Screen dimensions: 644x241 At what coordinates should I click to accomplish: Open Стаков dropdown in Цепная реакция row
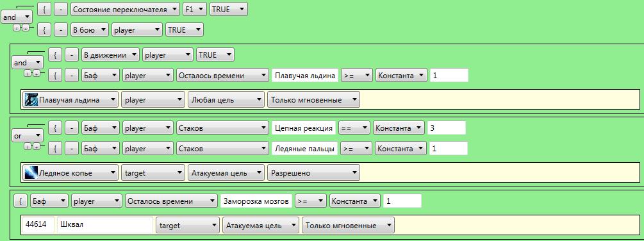[x=222, y=128]
